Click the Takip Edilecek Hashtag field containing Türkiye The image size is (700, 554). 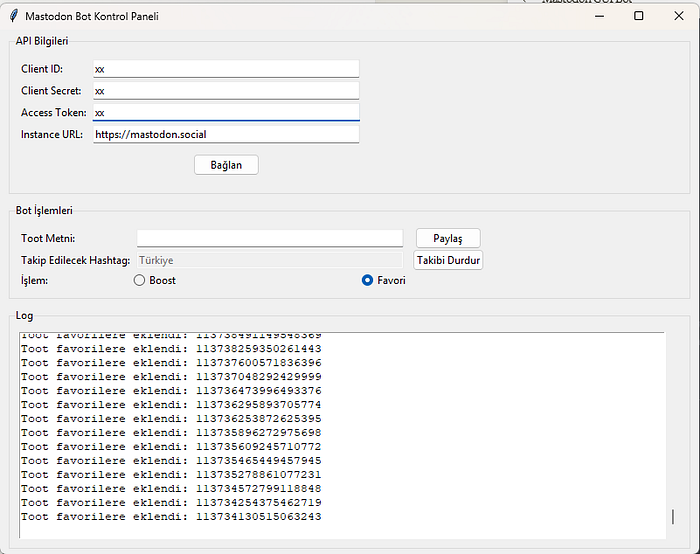coord(270,260)
